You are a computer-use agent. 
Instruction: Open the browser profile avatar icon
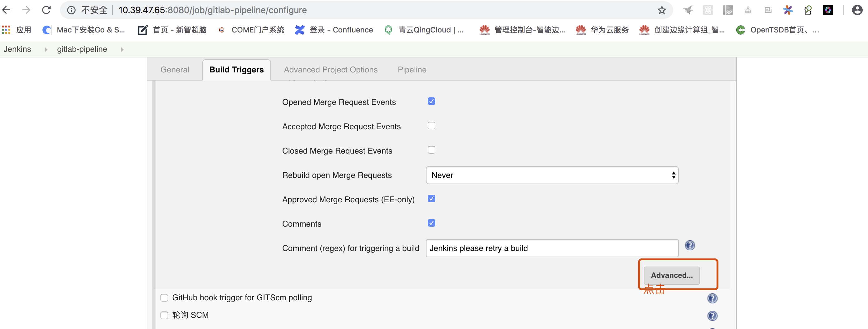pos(857,10)
